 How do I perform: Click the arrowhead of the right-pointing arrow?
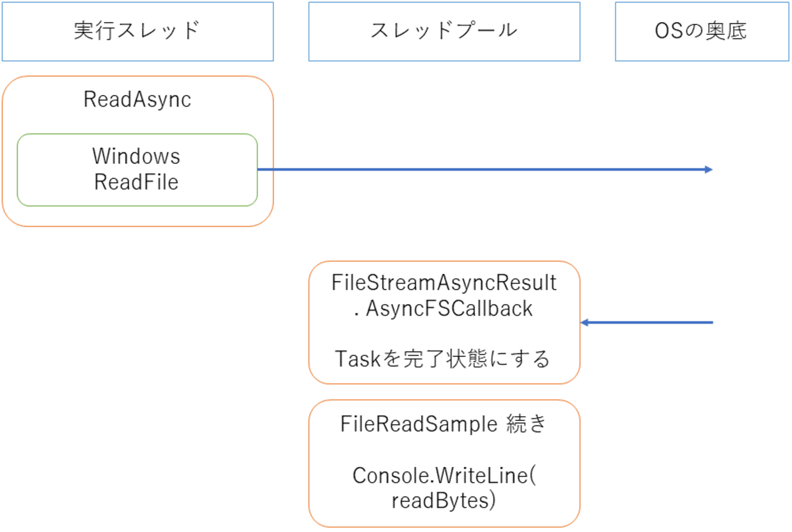click(709, 169)
